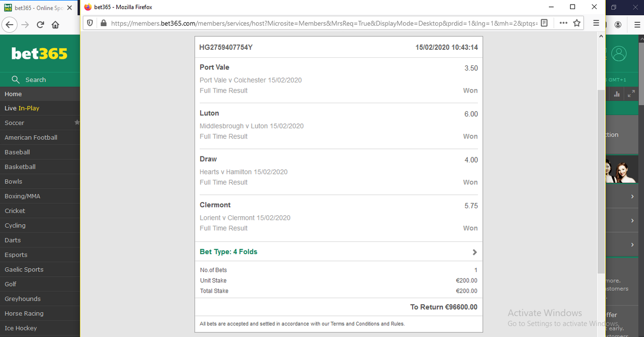The image size is (644, 337).
Task: Click the Soccer favourite star icon
Action: (x=77, y=122)
